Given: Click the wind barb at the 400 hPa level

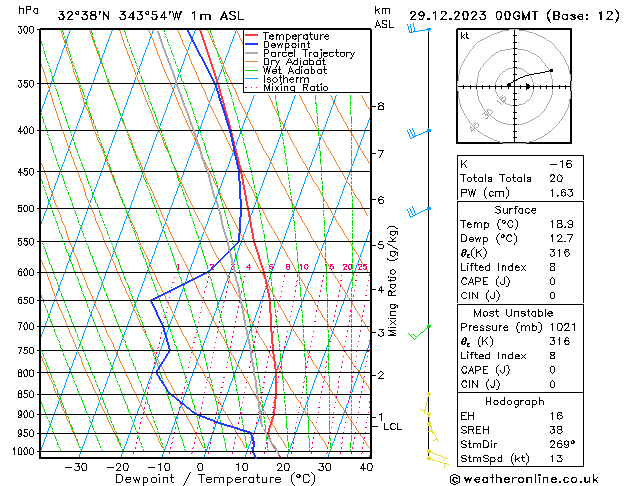Looking at the screenshot, I should coord(419,133).
